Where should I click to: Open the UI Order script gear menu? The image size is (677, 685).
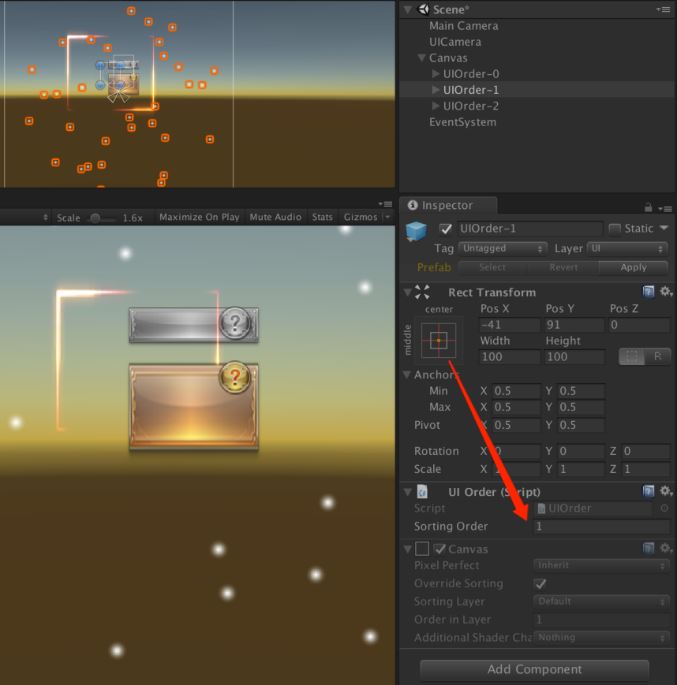click(665, 491)
